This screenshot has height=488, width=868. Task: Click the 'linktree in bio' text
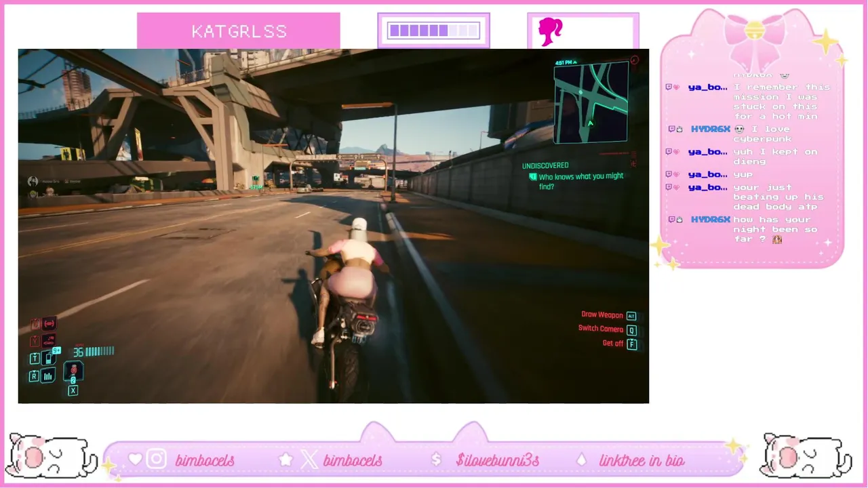[x=642, y=460]
